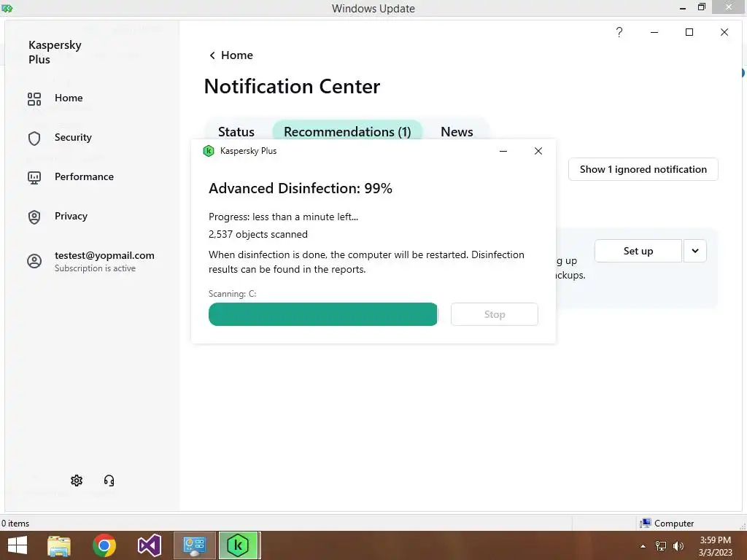Open the Performance monitor section
The height and width of the screenshot is (560, 747).
point(71,177)
